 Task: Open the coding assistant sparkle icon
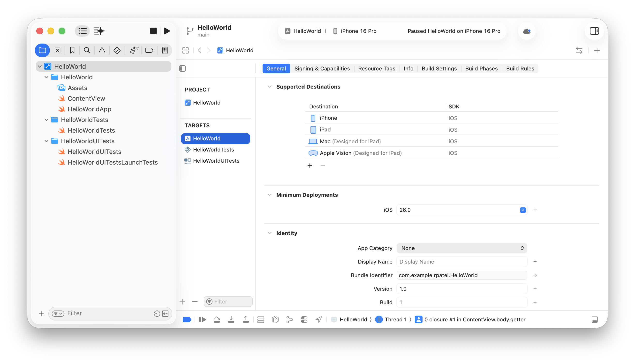tap(99, 31)
